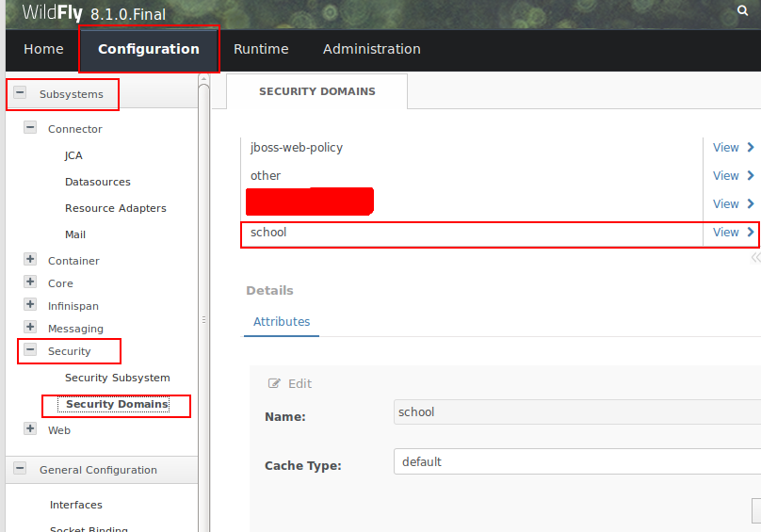Collapse the Subsystems section
761x532 pixels.
[x=20, y=92]
